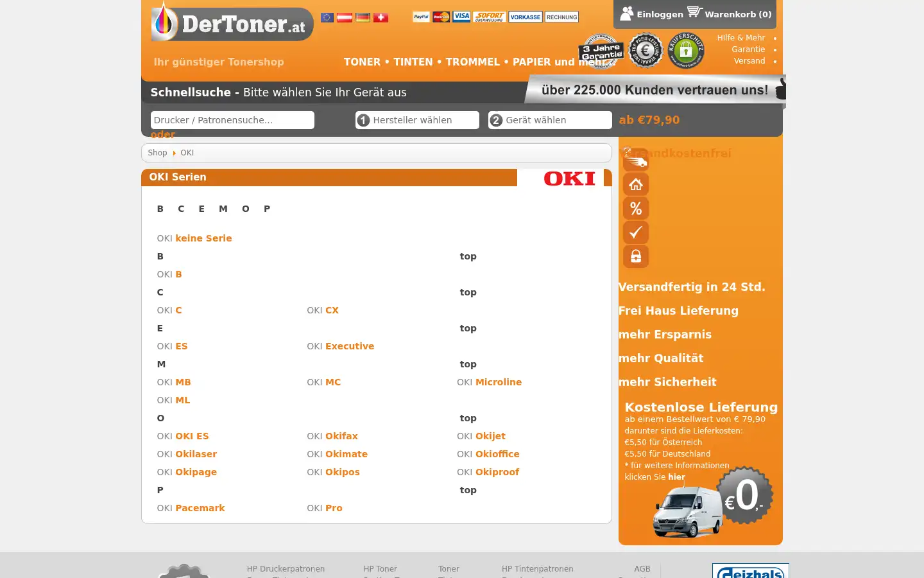This screenshot has width=924, height=578.
Task: Click the 3 Jahre Garantie seal
Action: (601, 51)
